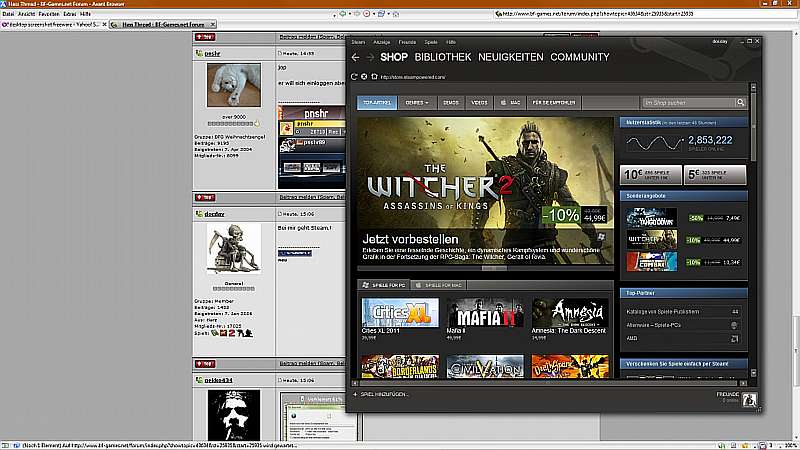Open the Demos store tab
This screenshot has height=450, width=800.
451,103
